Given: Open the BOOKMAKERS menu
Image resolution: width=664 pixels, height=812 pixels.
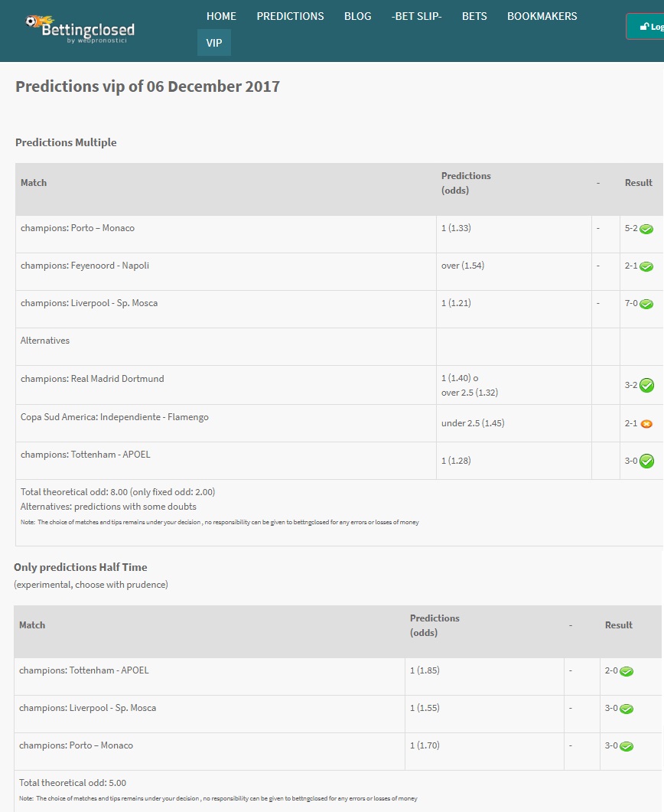Looking at the screenshot, I should point(542,16).
